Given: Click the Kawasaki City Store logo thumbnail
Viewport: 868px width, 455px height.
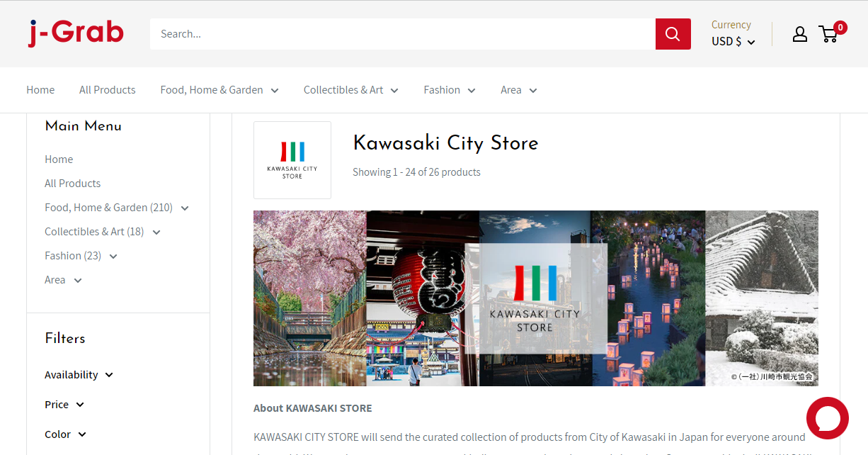Looking at the screenshot, I should pos(292,159).
